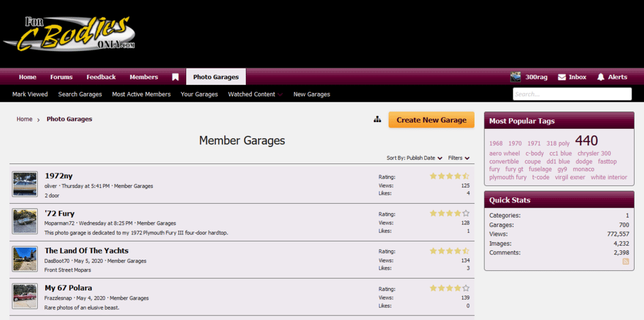Open the '72 Fury garage thumbnail
The height and width of the screenshot is (320, 644).
[25, 221]
